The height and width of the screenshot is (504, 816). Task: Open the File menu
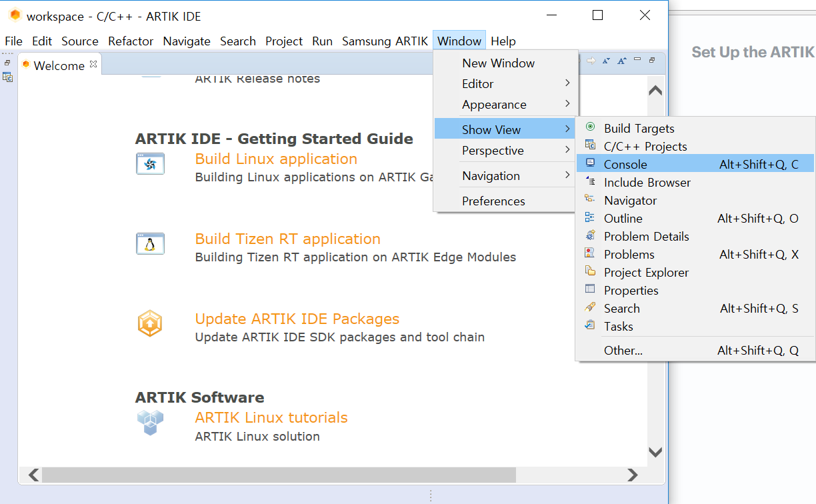point(13,41)
